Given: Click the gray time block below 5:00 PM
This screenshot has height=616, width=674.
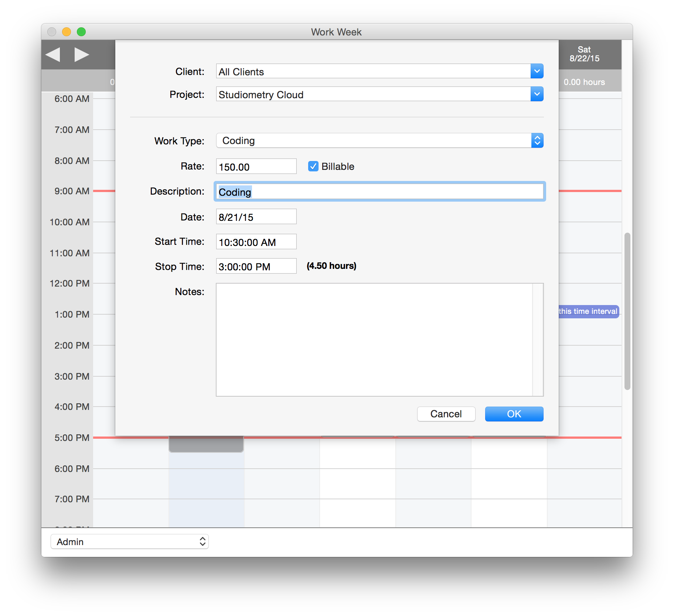Looking at the screenshot, I should [x=206, y=444].
